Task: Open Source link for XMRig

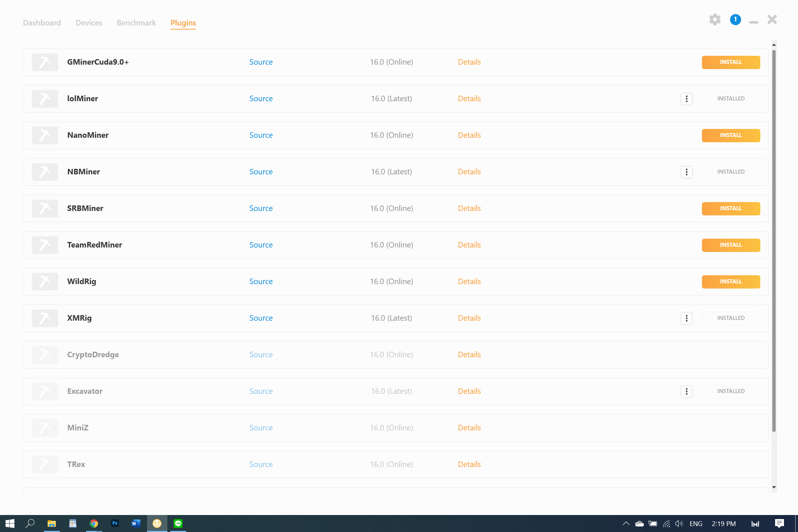Action: 261,318
